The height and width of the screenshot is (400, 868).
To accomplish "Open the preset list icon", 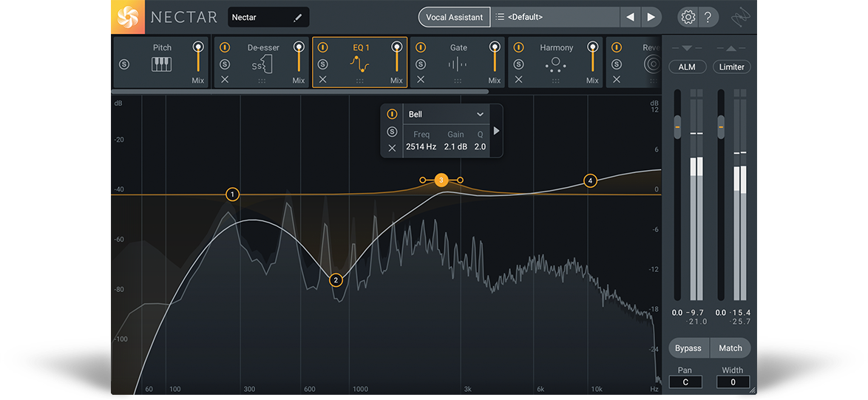I will (500, 17).
